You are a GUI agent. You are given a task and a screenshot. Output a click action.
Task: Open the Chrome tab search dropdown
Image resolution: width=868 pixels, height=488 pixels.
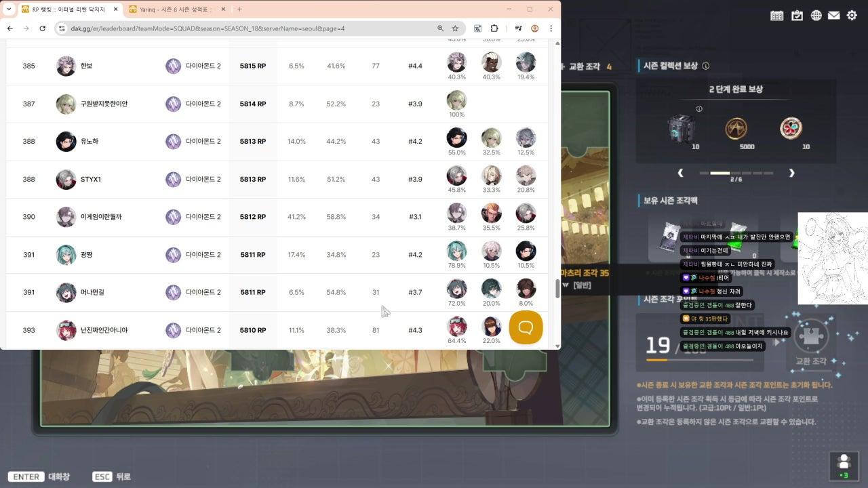[x=9, y=9]
